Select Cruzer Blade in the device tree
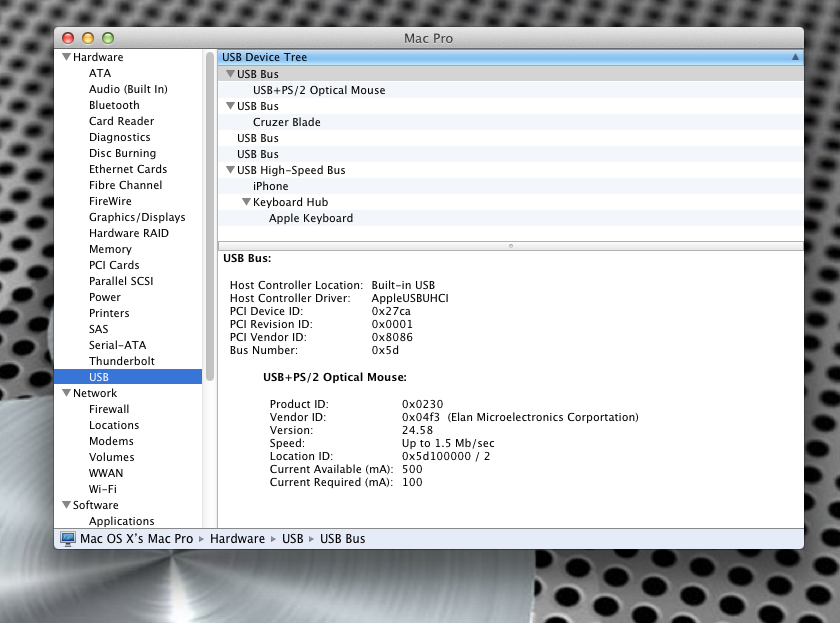 (287, 122)
